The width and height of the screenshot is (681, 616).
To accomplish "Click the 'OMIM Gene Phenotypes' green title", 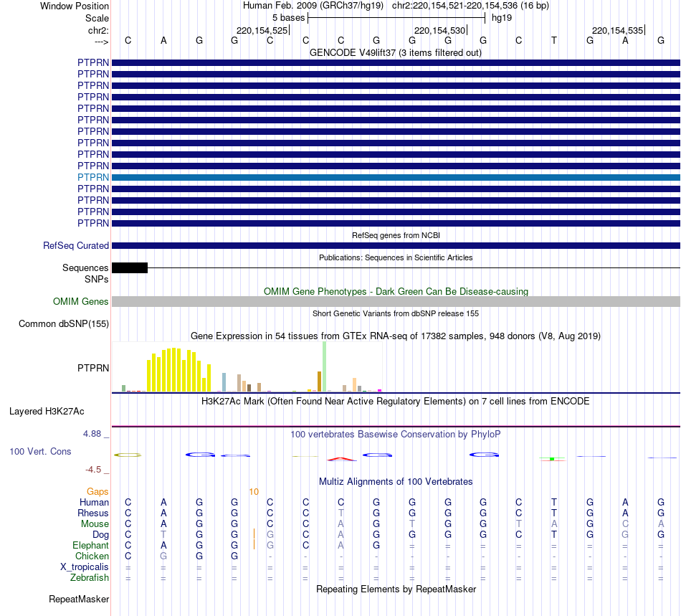I will pyautogui.click(x=396, y=291).
